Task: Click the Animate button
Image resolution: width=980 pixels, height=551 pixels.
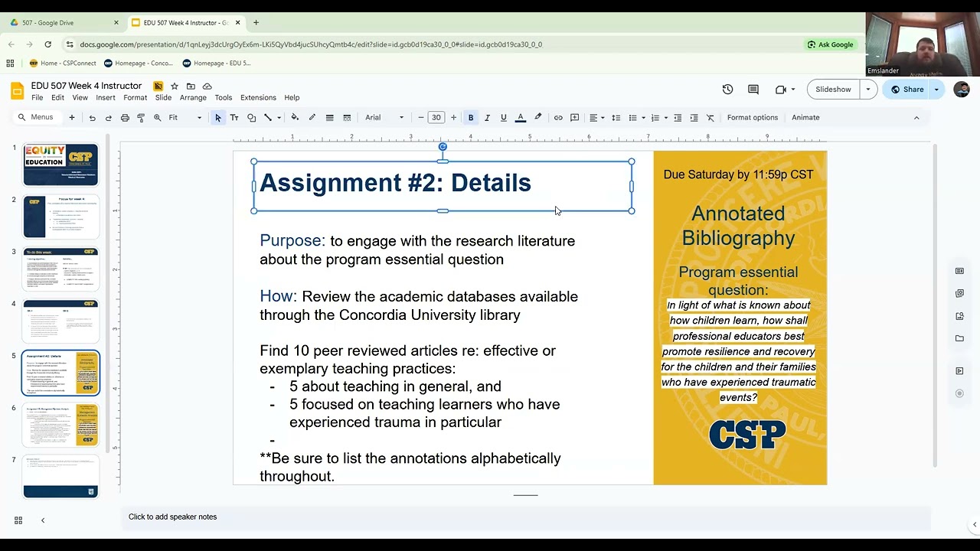Action: pyautogui.click(x=805, y=118)
